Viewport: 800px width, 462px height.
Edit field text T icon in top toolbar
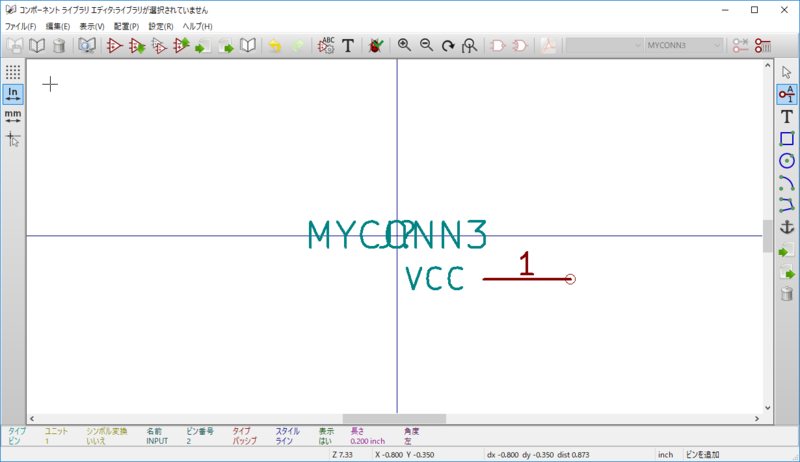pos(348,46)
